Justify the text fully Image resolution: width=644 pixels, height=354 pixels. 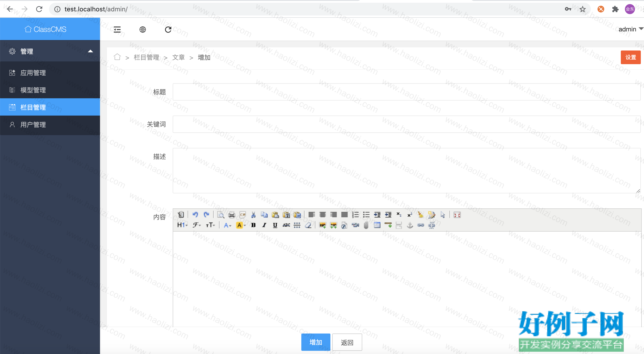[344, 215]
